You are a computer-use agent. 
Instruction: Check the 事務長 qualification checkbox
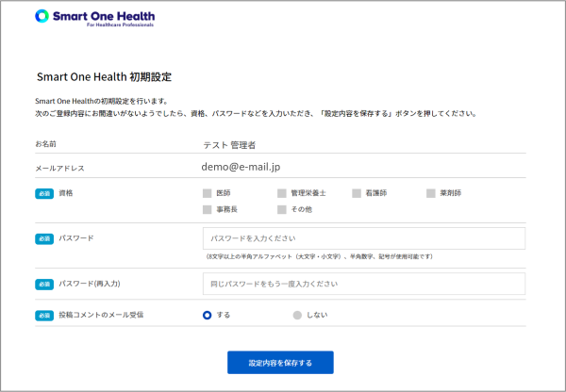pos(208,209)
